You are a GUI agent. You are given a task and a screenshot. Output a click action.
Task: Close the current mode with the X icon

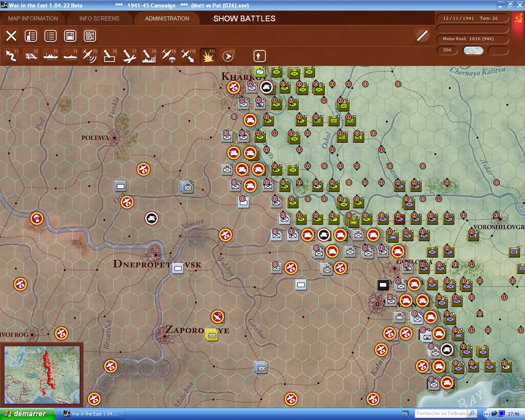coord(11,36)
